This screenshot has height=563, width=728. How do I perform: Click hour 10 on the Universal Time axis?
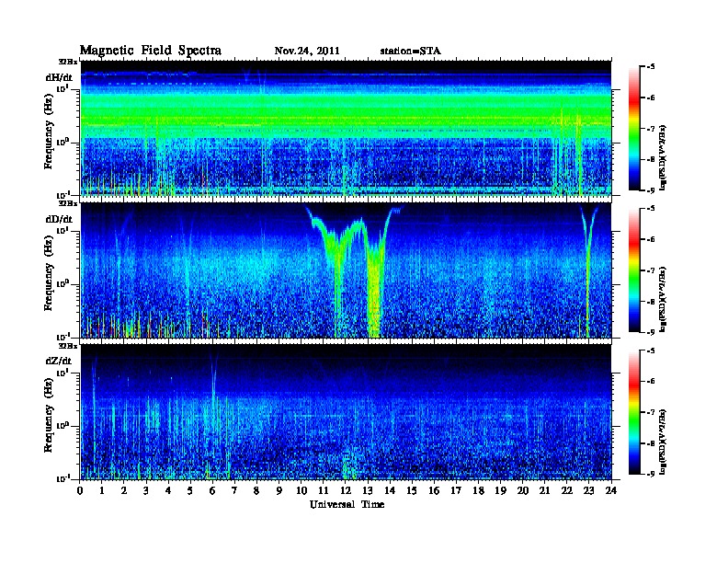tap(301, 491)
